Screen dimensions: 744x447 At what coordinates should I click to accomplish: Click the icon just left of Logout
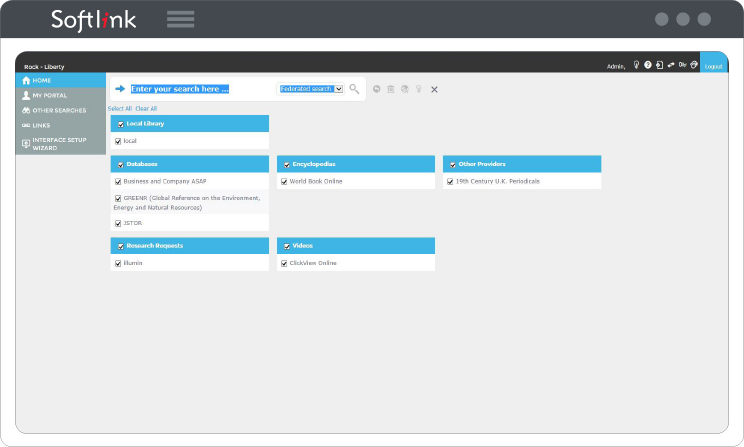click(x=694, y=65)
